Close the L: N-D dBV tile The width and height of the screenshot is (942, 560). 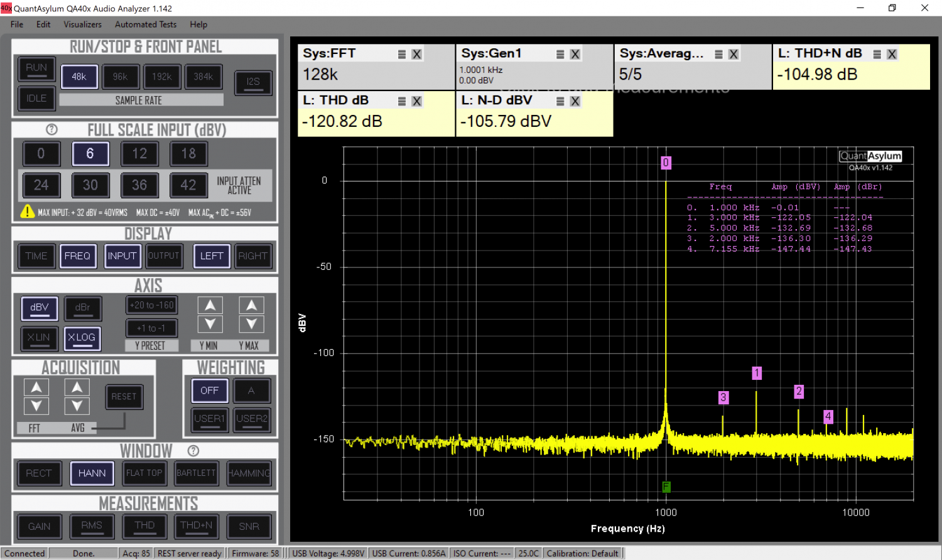click(x=575, y=101)
